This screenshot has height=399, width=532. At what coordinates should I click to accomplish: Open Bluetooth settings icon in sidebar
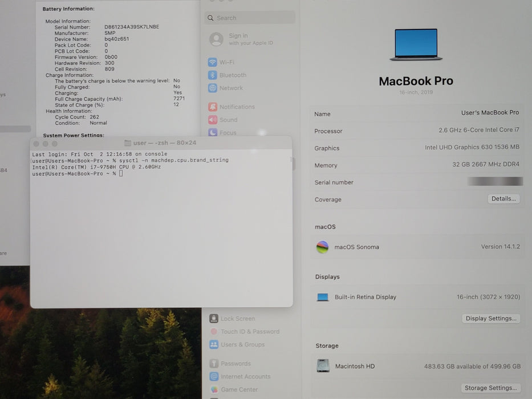click(x=212, y=75)
